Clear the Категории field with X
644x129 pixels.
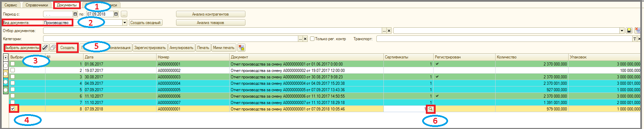tap(305, 39)
